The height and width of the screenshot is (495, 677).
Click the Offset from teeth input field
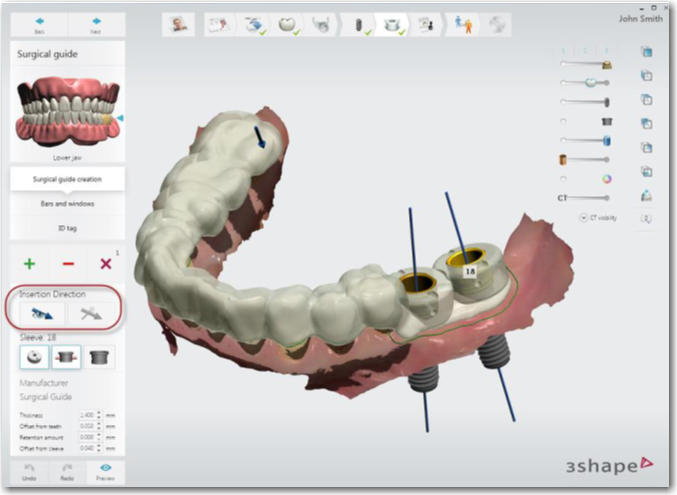[87, 426]
